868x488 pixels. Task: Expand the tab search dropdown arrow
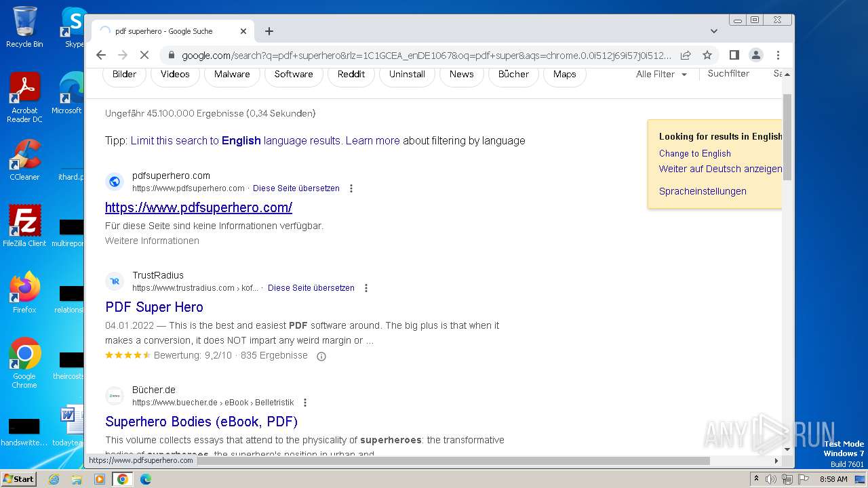click(x=713, y=31)
